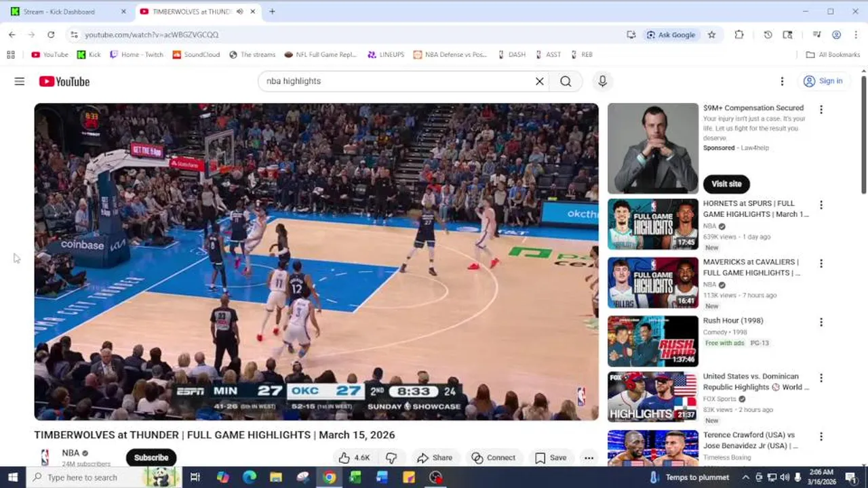
Task: Open the Connect option under the video
Action: click(x=494, y=457)
